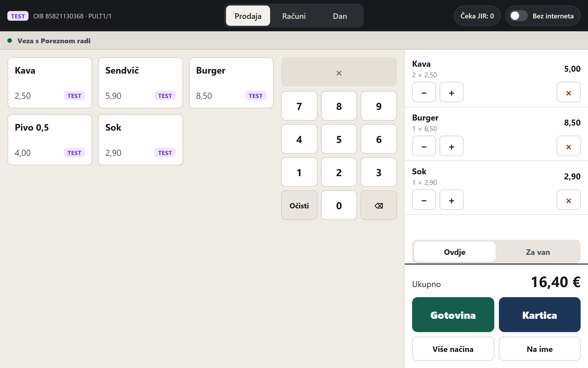Choose Na ime payment
The height and width of the screenshot is (368, 588).
[539, 348]
